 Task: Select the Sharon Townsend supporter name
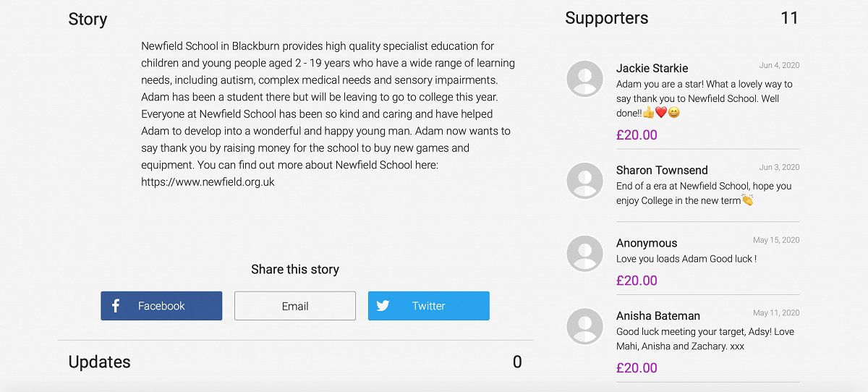tap(662, 170)
